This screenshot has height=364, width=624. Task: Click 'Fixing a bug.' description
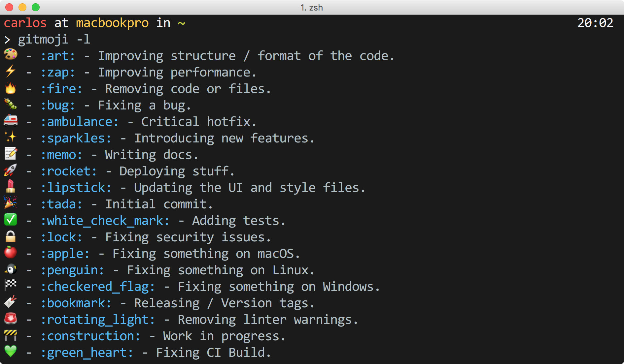(145, 105)
